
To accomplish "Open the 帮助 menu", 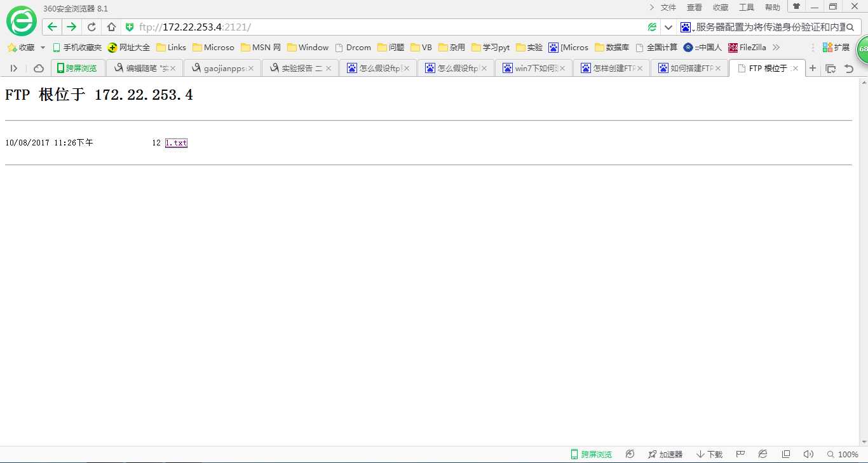I will point(773,8).
